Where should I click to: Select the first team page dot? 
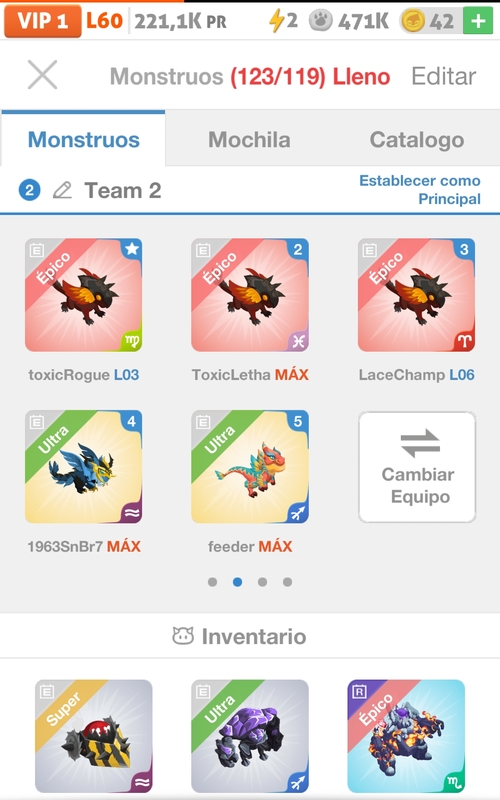coord(213,582)
